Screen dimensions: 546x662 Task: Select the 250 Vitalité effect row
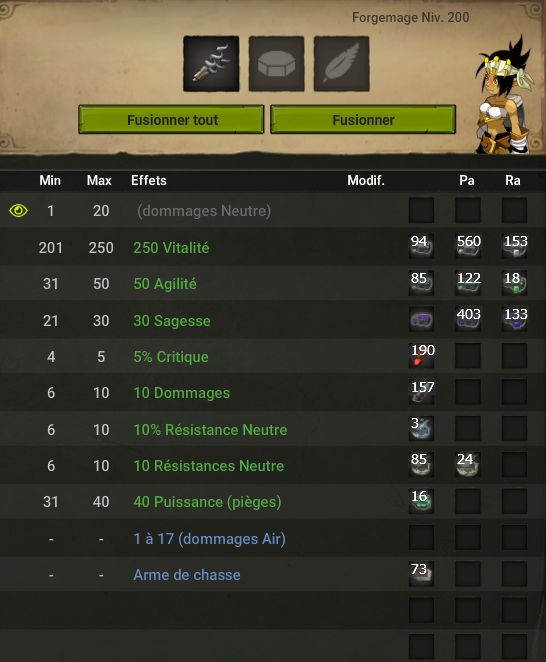273,247
